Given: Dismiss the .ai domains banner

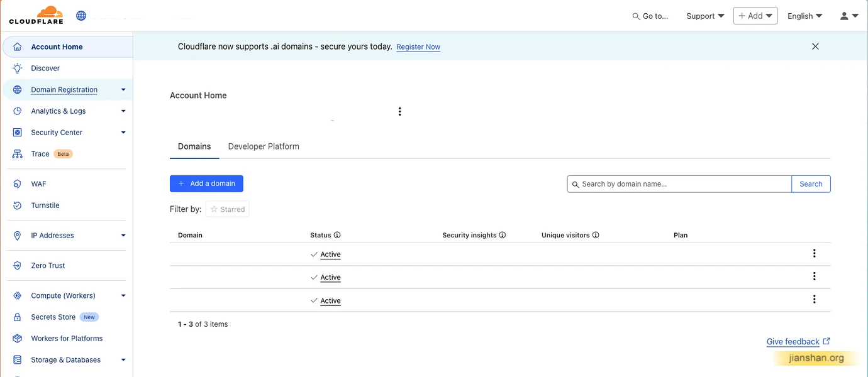Looking at the screenshot, I should [x=815, y=46].
